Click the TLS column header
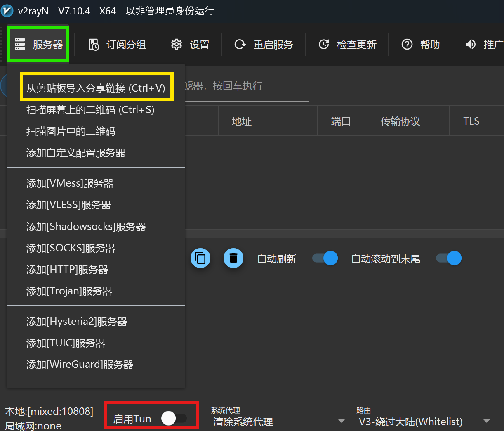Viewport: 504px width, 431px height. click(x=477, y=121)
